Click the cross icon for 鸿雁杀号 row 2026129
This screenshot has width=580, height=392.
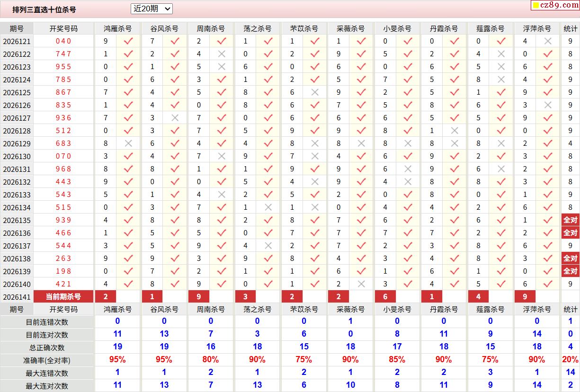click(x=128, y=143)
